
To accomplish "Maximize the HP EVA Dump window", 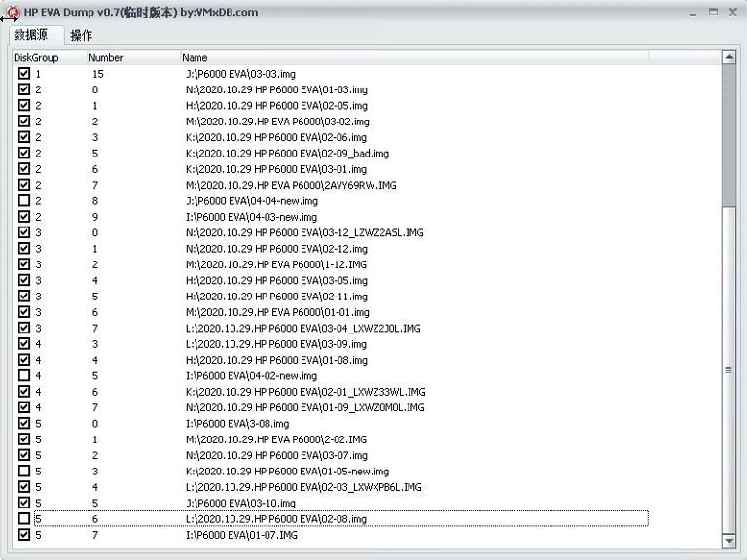I will pyautogui.click(x=713, y=12).
